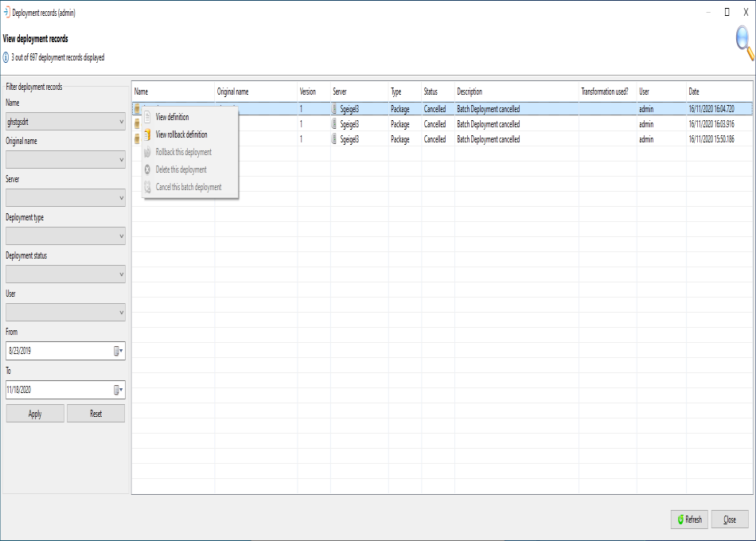Select date cell 16/11/2020 16:03.916
This screenshot has height=541, width=756.
(x=711, y=124)
